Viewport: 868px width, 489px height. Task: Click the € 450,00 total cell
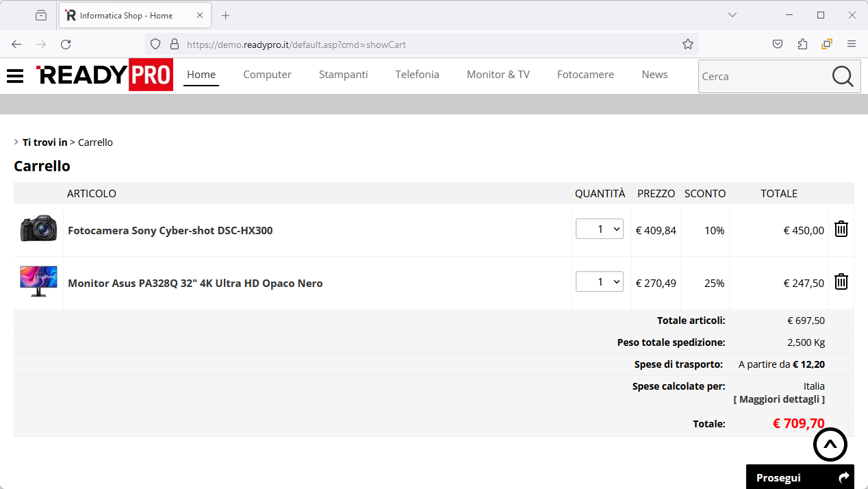point(804,231)
